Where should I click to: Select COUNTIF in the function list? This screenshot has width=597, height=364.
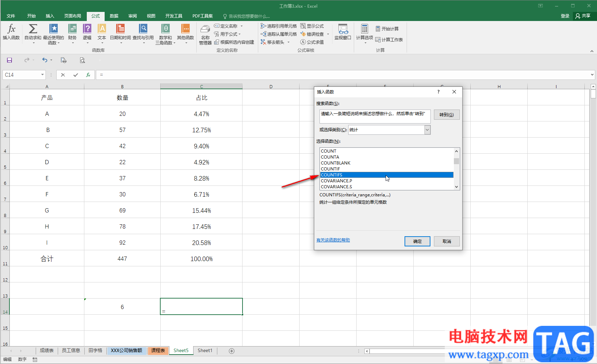point(387,169)
